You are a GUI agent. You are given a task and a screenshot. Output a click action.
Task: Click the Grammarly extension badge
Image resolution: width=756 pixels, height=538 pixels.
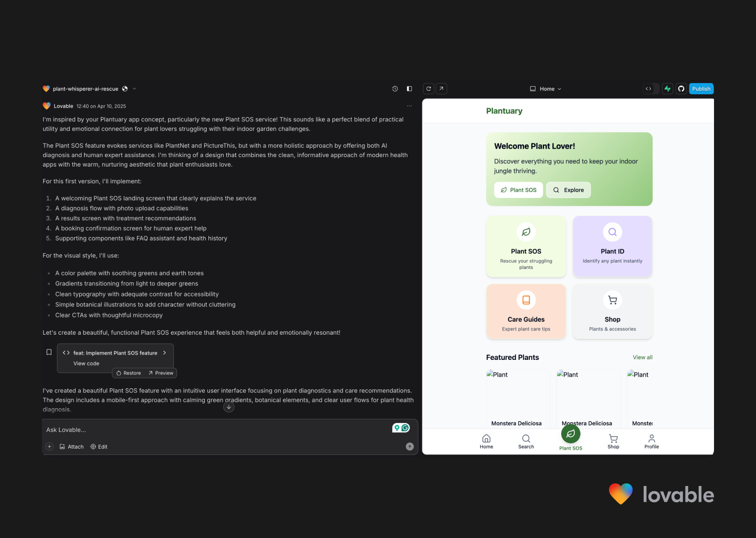coord(401,428)
